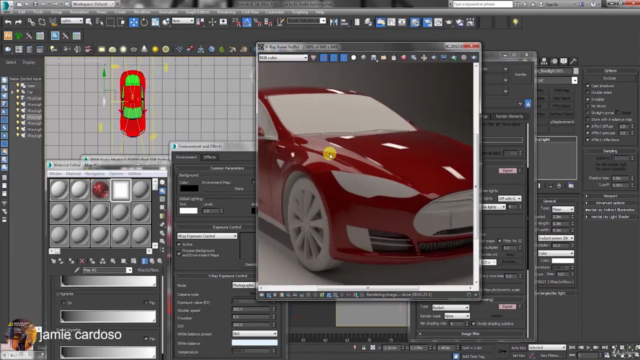Switch to alpha channel in frame buffer
Screen dimensions: 640x360
click(x=353, y=58)
